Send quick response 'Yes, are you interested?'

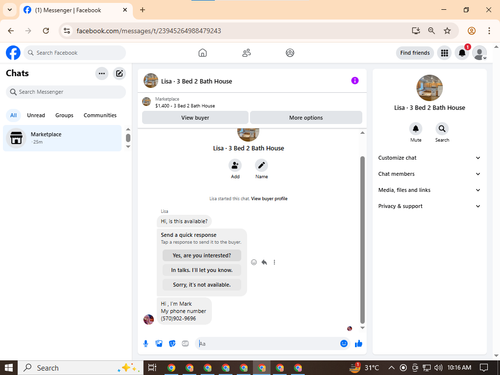(202, 255)
